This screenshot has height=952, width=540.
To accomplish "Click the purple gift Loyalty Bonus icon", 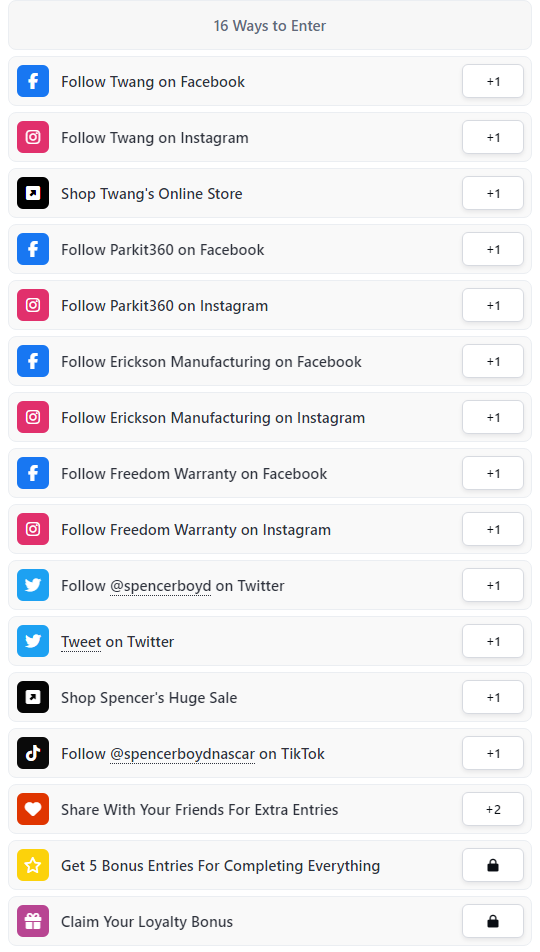I will (x=33, y=921).
